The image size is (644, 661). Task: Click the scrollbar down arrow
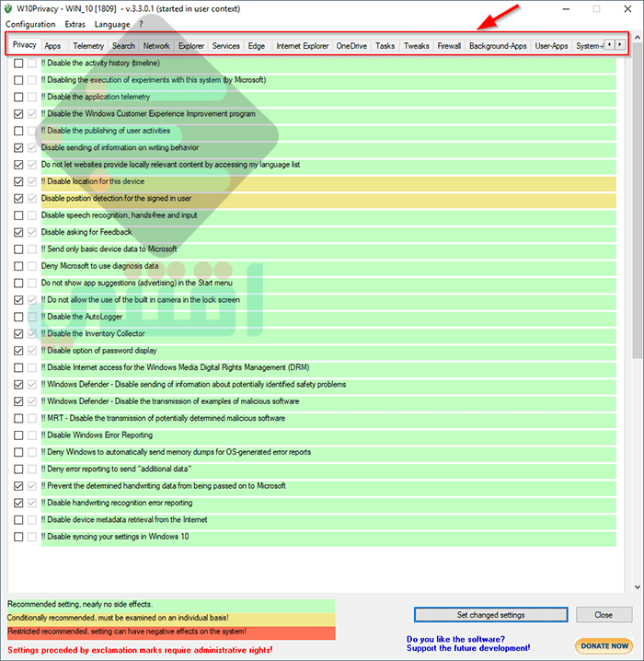point(638,586)
